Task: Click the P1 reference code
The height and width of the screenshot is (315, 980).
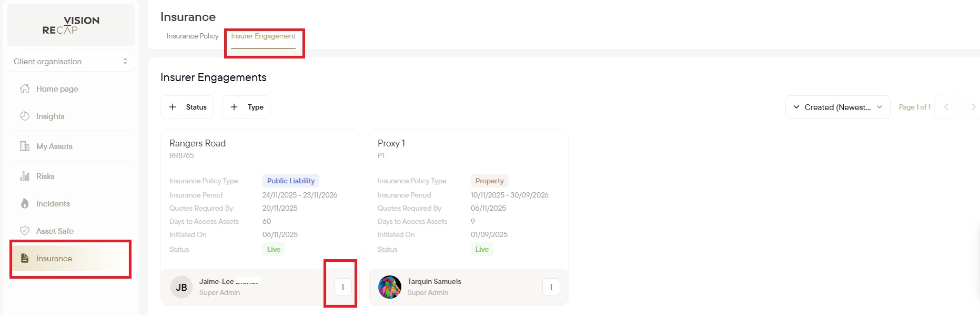Action: pos(381,155)
